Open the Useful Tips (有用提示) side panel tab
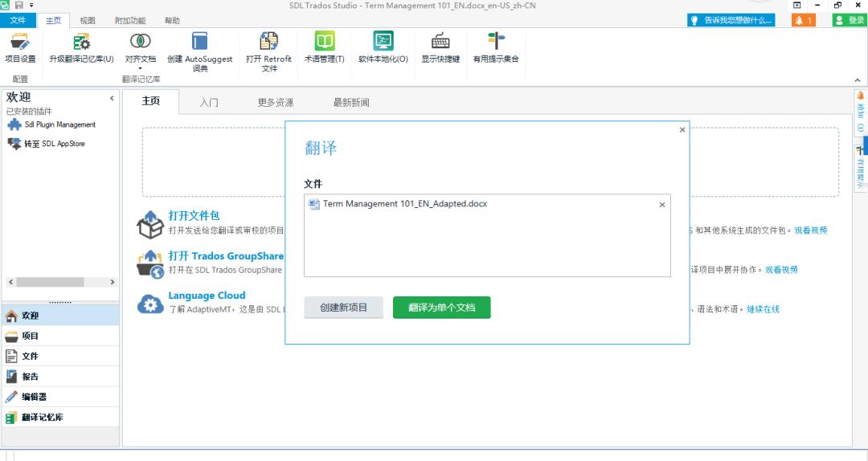 860,167
